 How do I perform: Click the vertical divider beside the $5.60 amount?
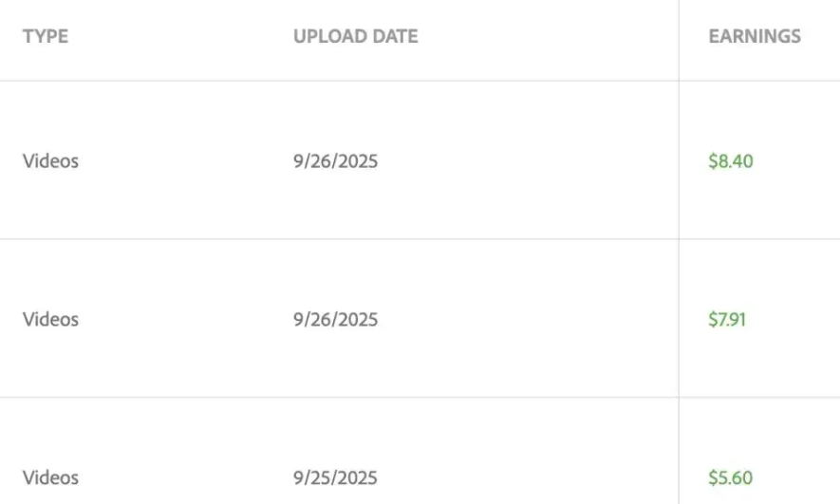[x=679, y=477]
